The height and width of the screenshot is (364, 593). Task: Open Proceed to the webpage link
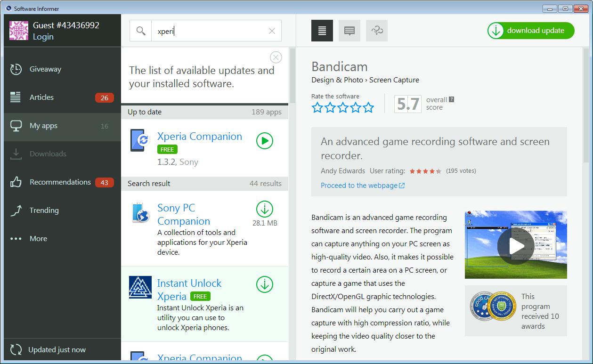pos(359,186)
